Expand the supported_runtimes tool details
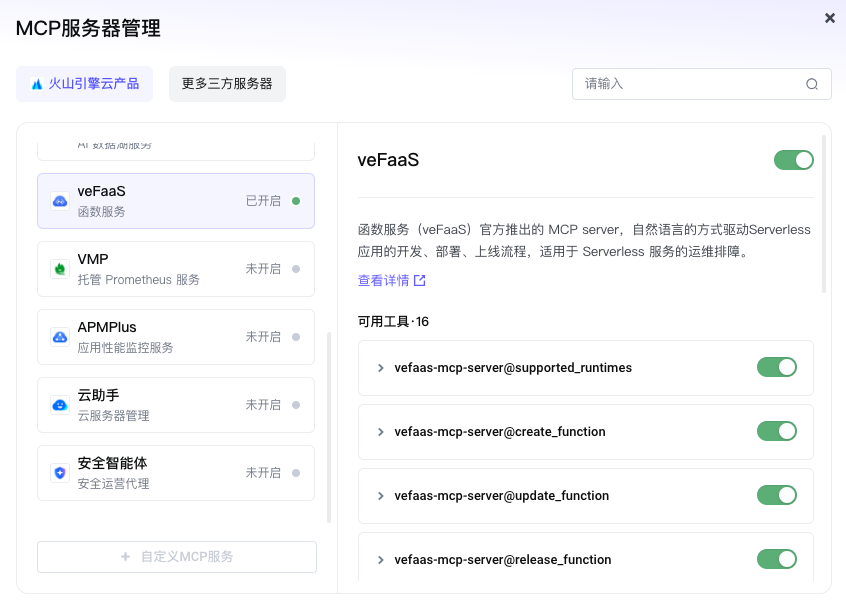This screenshot has width=846, height=610. coord(380,368)
